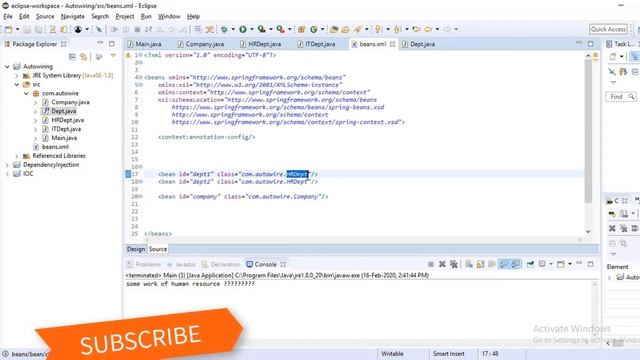This screenshot has width=640, height=360.
Task: Maximize the Console view
Action: coord(591,264)
